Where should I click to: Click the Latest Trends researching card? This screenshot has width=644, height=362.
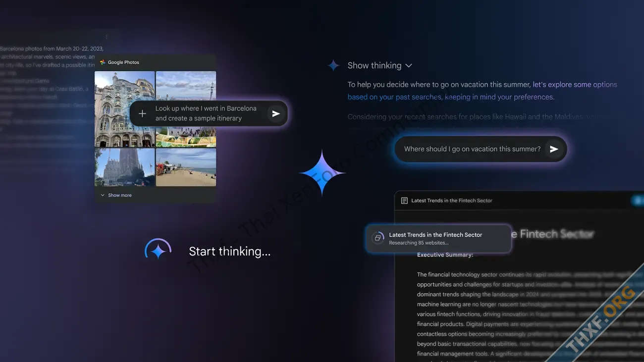[x=438, y=238]
